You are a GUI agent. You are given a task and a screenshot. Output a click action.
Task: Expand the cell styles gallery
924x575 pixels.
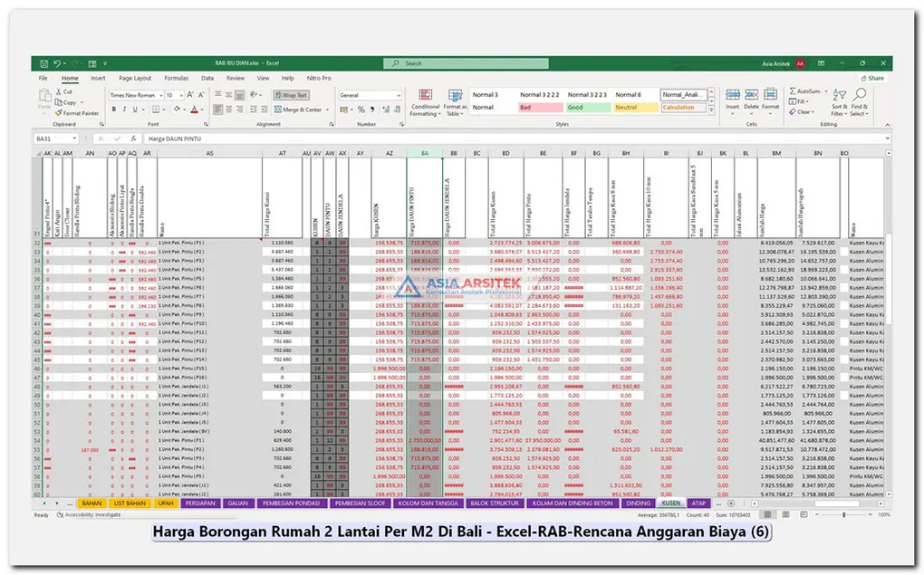(711, 110)
